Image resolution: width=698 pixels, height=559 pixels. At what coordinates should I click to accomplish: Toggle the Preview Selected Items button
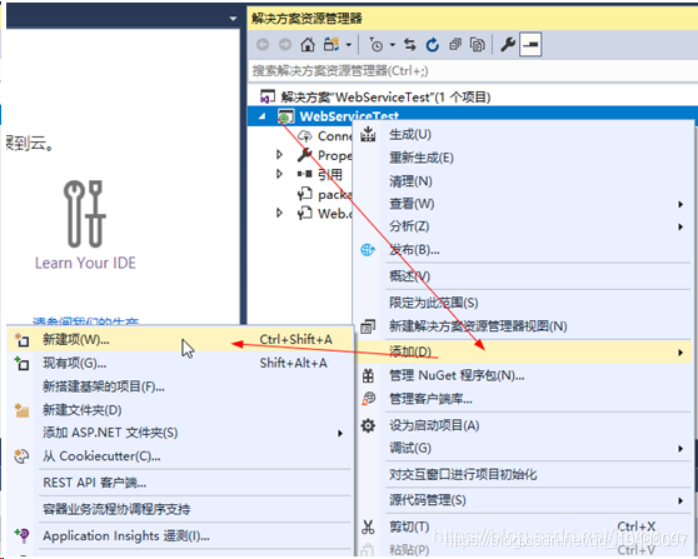point(531,45)
